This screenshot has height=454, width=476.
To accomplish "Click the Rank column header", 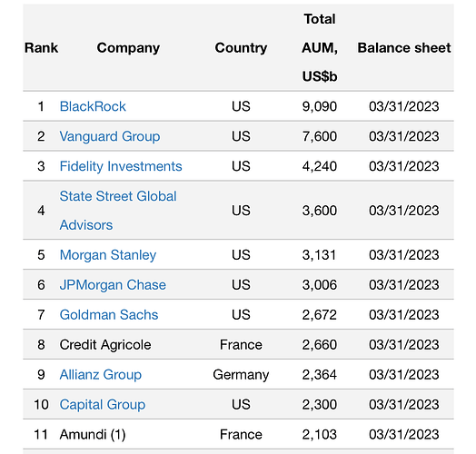I will 41,48.
